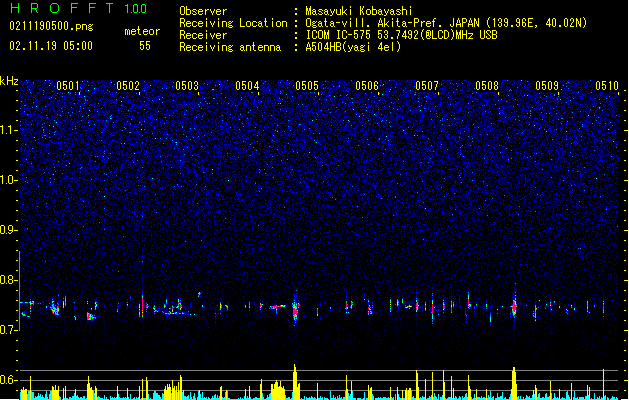Click the 0509 time marker
629x400 pixels.
(x=547, y=86)
